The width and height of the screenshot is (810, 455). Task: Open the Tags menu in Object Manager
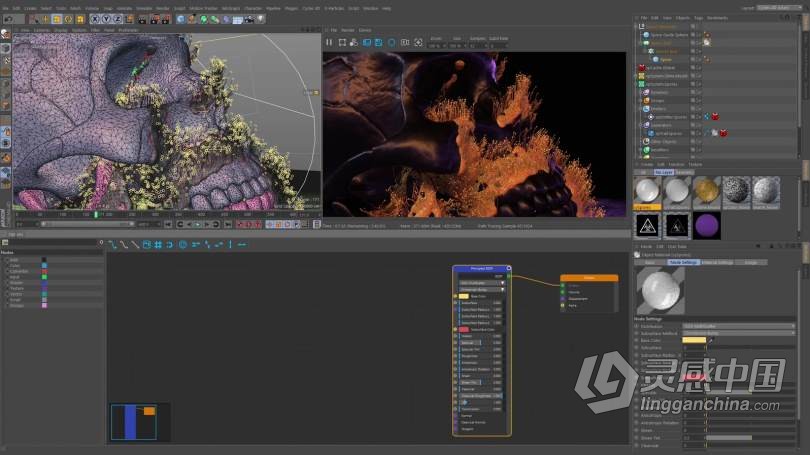pos(698,18)
